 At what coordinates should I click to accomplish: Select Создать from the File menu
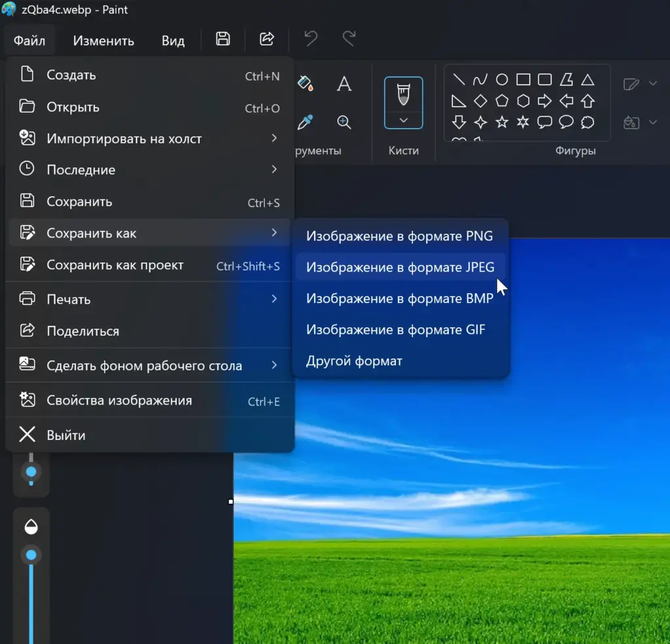(x=150, y=75)
